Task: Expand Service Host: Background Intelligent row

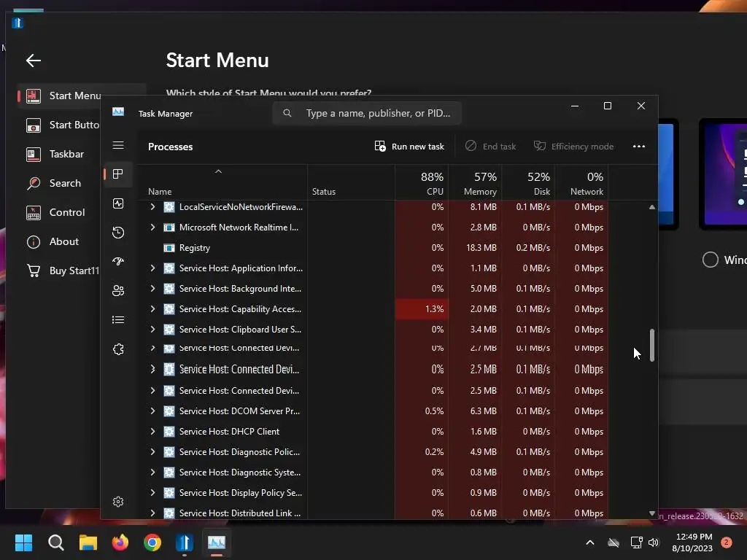Action: coord(152,289)
